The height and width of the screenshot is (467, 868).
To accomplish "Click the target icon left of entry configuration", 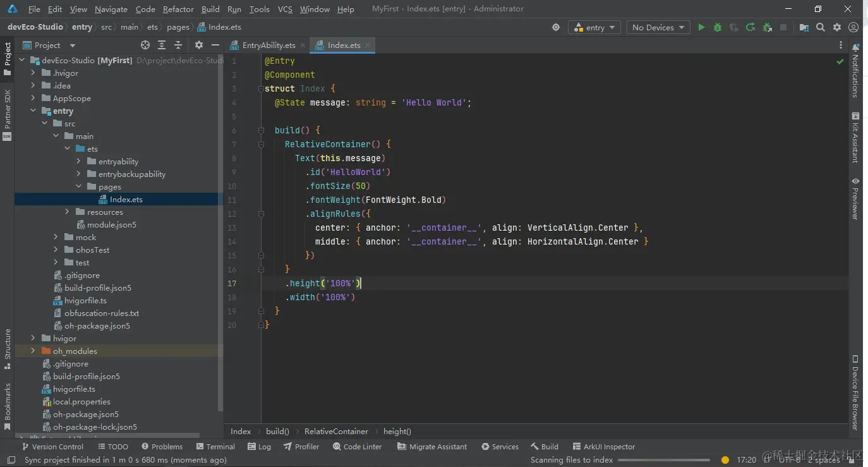I will [x=556, y=27].
